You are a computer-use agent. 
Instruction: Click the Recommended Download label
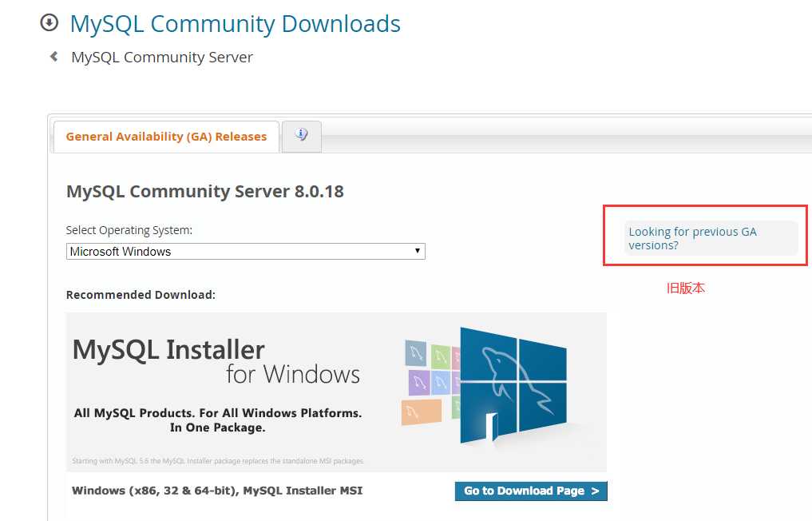pos(141,295)
